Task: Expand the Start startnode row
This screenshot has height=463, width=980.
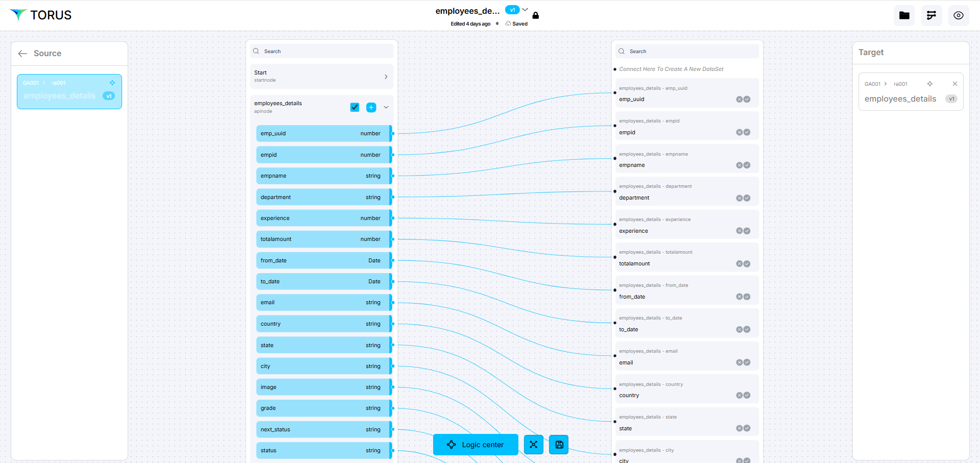Action: click(386, 77)
